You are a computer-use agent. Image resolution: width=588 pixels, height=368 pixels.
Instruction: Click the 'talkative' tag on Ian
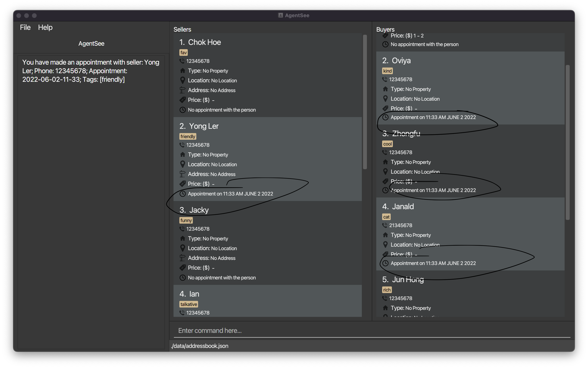(189, 304)
